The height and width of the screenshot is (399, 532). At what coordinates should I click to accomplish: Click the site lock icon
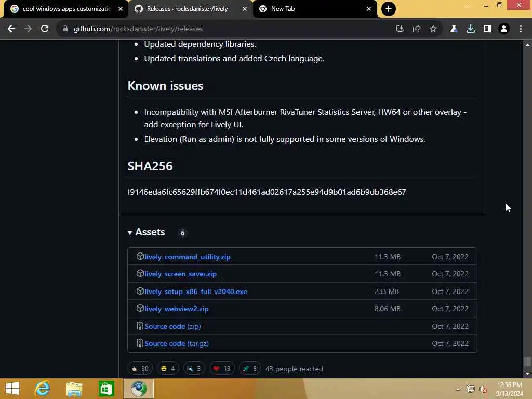[x=65, y=29]
